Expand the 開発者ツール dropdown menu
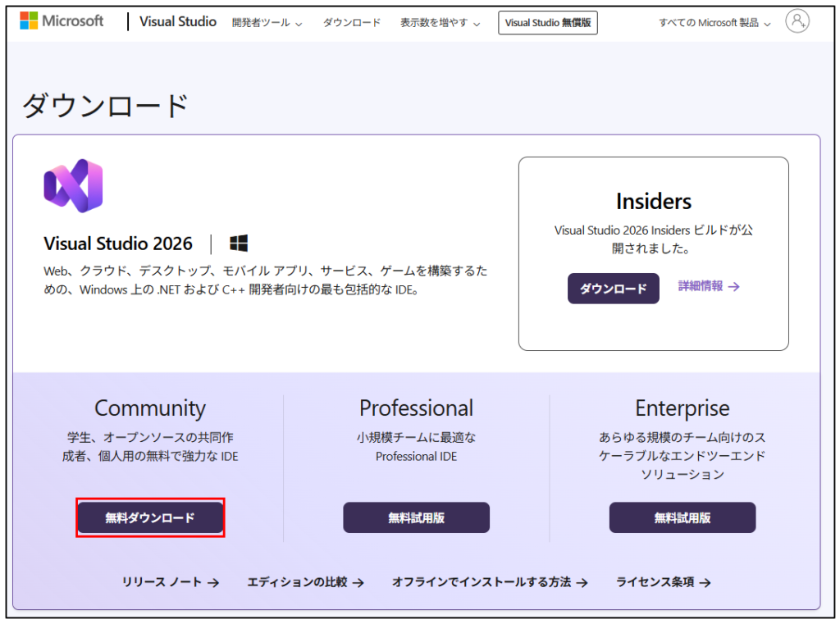Viewport: 840px width, 624px height. click(x=267, y=23)
